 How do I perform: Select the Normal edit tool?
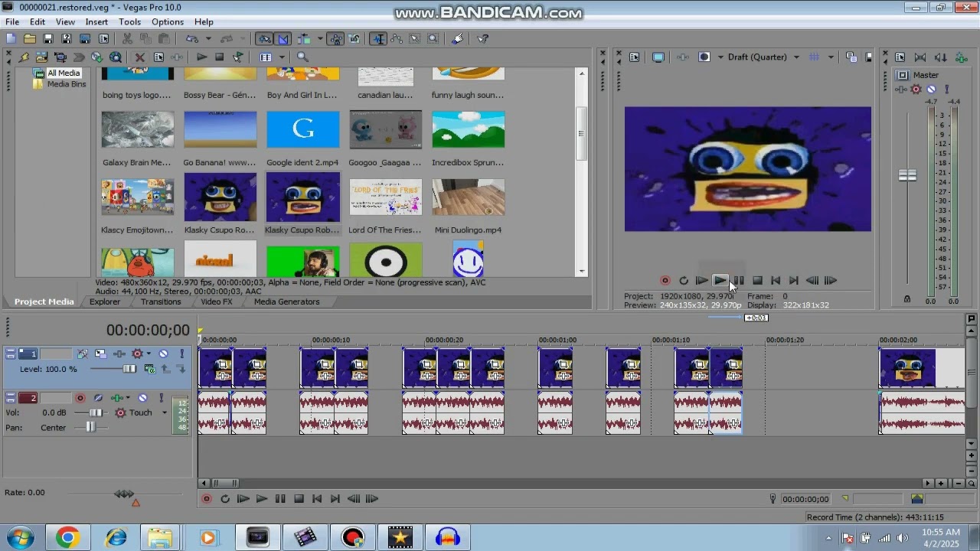click(378, 38)
